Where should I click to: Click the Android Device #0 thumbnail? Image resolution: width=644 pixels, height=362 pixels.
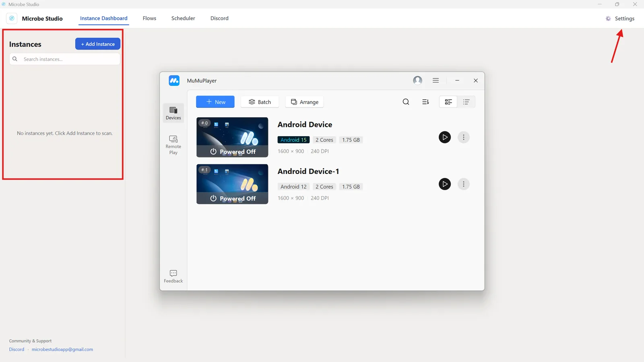tap(232, 137)
